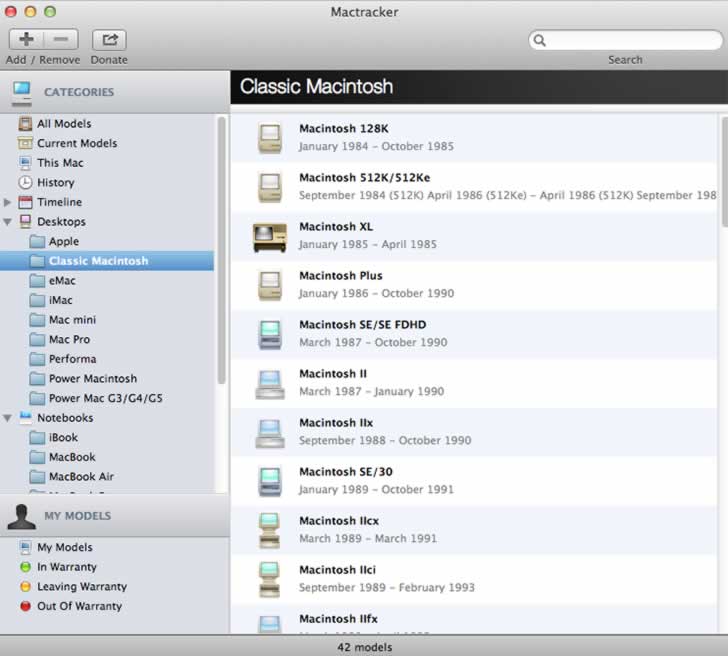Click the Macintosh SE/30 computer icon
Screen dimensions: 728x656
pyautogui.click(x=270, y=481)
